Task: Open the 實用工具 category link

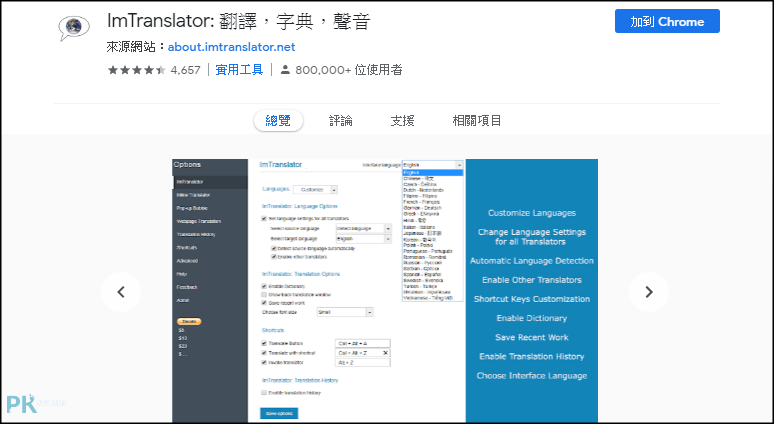Action: click(x=239, y=70)
